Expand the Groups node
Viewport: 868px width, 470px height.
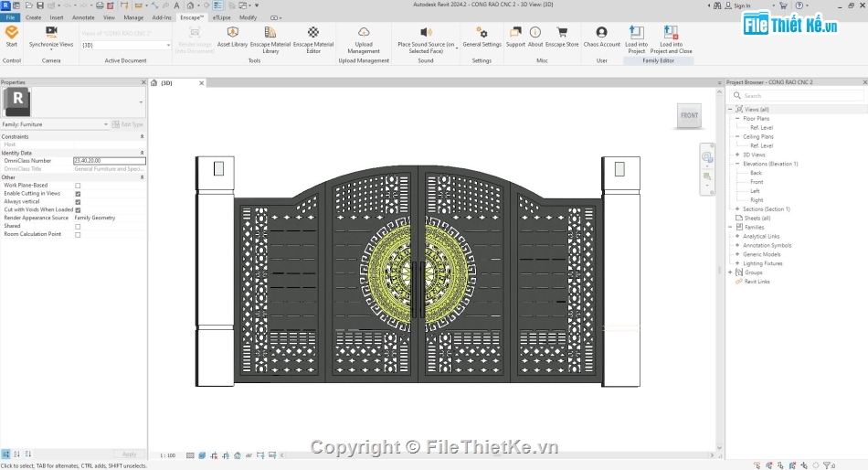730,272
